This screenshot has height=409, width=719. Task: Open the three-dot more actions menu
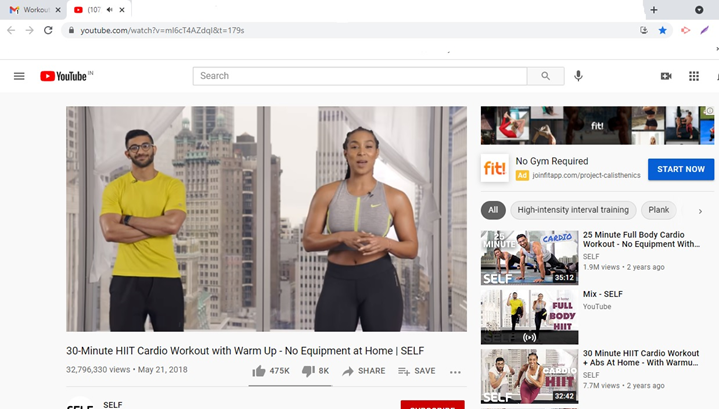pos(455,372)
